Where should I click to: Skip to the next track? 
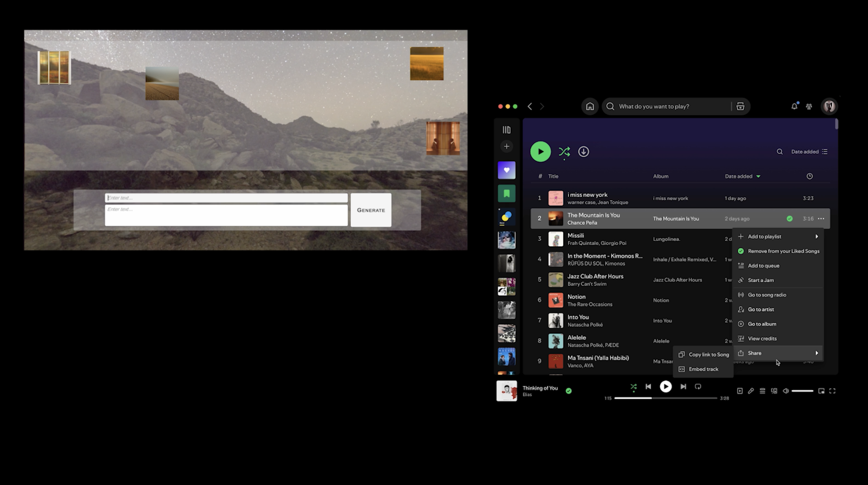pyautogui.click(x=683, y=386)
